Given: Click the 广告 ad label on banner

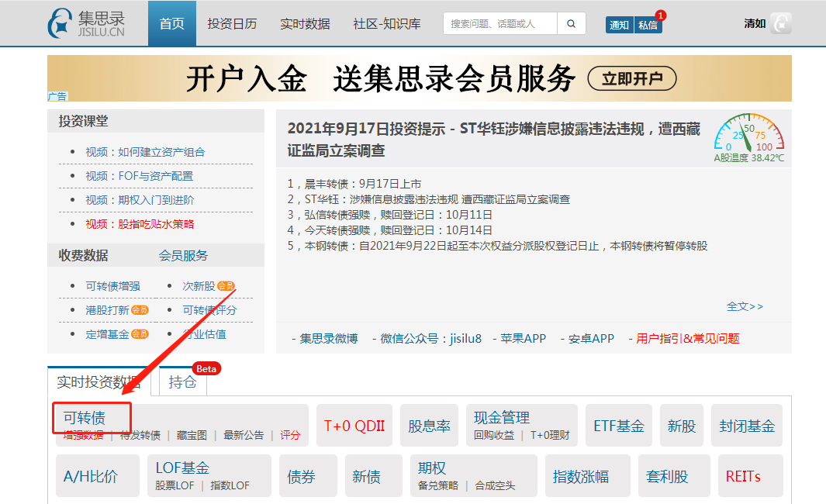Looking at the screenshot, I should [x=57, y=96].
